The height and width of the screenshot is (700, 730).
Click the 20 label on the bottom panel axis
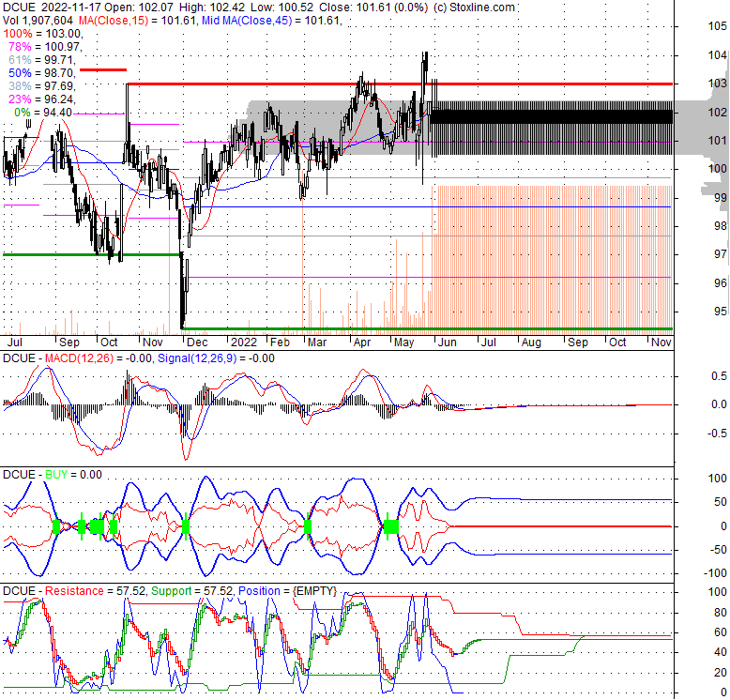click(x=721, y=672)
